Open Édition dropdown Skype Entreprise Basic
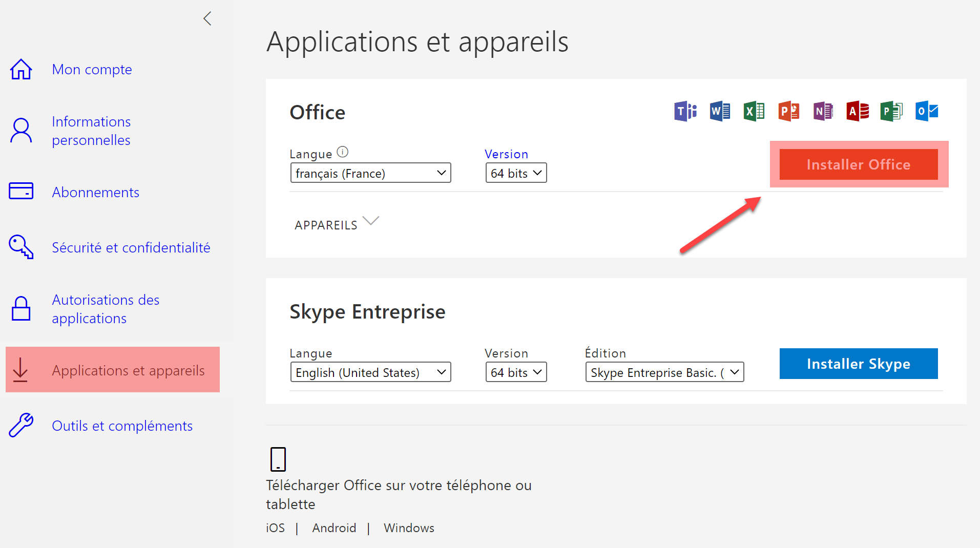This screenshot has width=980, height=548. pos(664,372)
